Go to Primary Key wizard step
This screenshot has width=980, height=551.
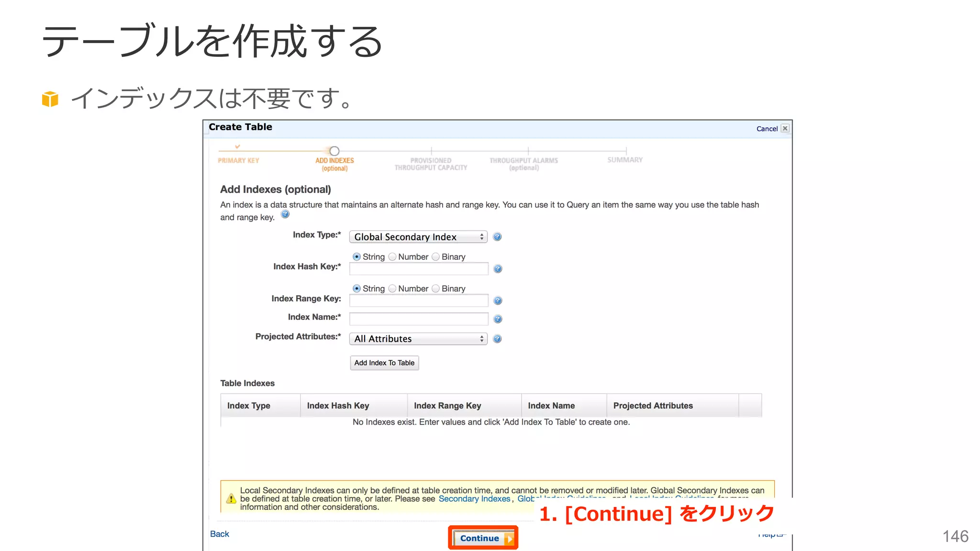pyautogui.click(x=238, y=160)
